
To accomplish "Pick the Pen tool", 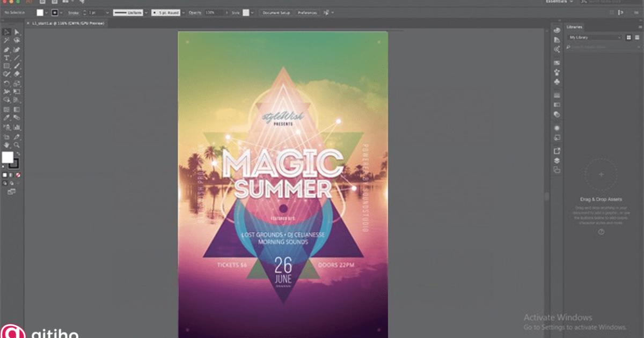I will [x=6, y=50].
